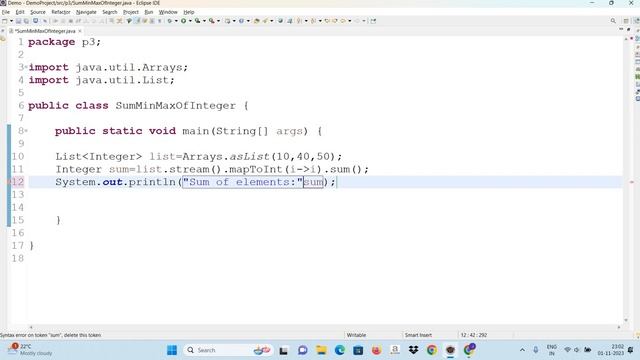Open the Search flashlight dropdown arrow
640x360 pixels.
272,21
